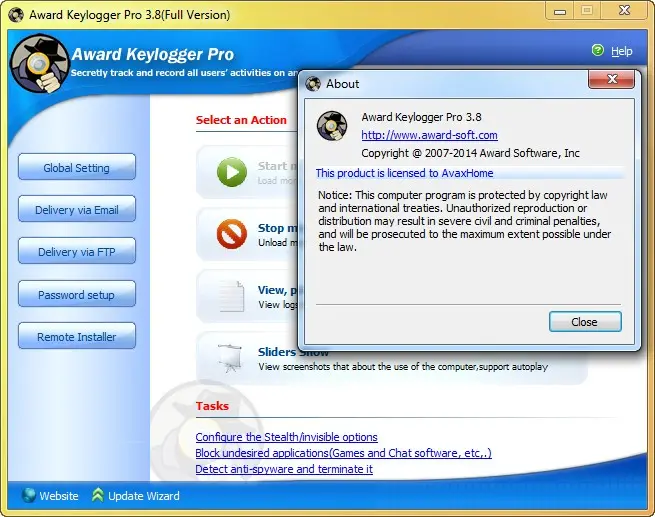Click the red Stop monitoring icon

232,234
